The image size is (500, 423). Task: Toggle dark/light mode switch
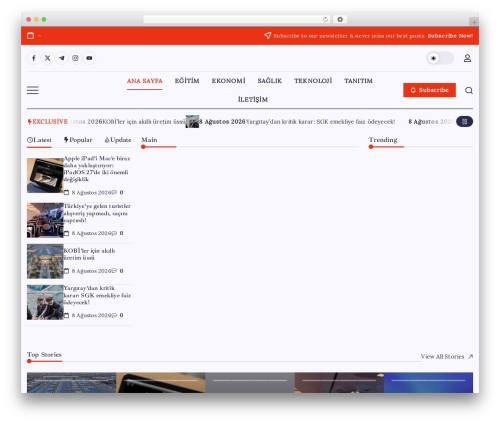440,58
